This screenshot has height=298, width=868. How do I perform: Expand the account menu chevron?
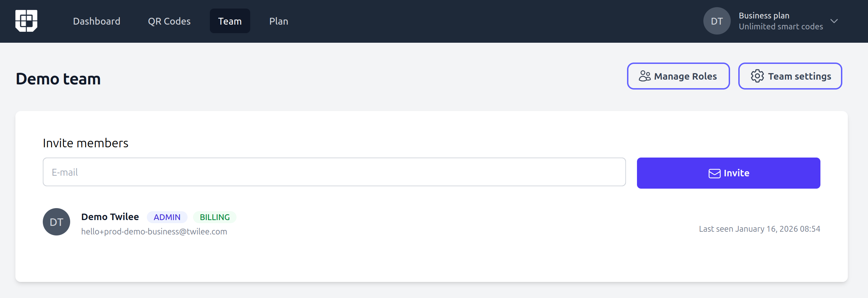(834, 21)
